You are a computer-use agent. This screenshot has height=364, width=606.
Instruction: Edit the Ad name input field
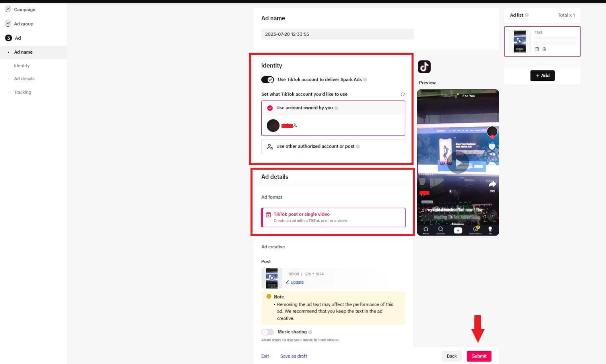point(337,34)
